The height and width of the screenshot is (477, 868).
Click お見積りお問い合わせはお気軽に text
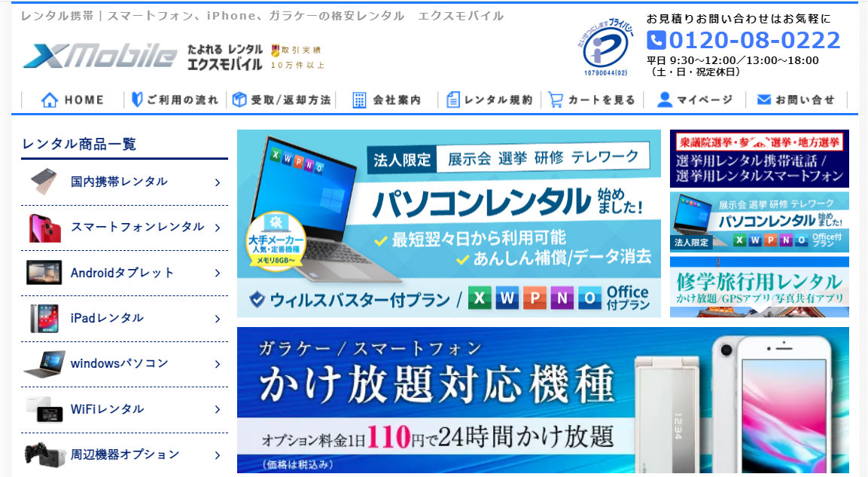pos(739,18)
